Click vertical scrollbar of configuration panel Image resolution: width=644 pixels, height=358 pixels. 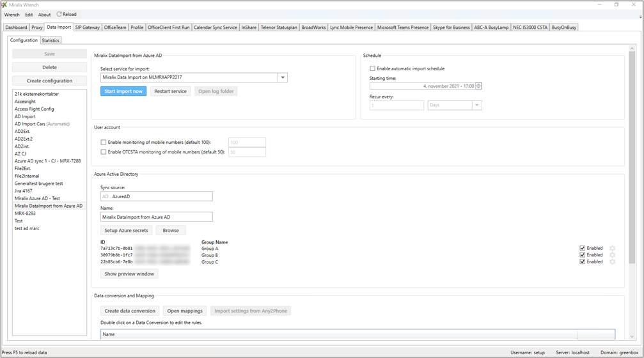tap(632, 158)
